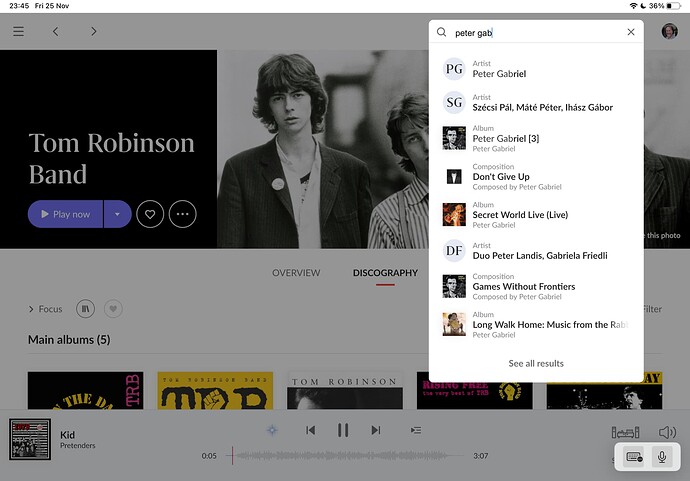Click now playing track title Kid
This screenshot has width=690, height=481.
click(67, 435)
